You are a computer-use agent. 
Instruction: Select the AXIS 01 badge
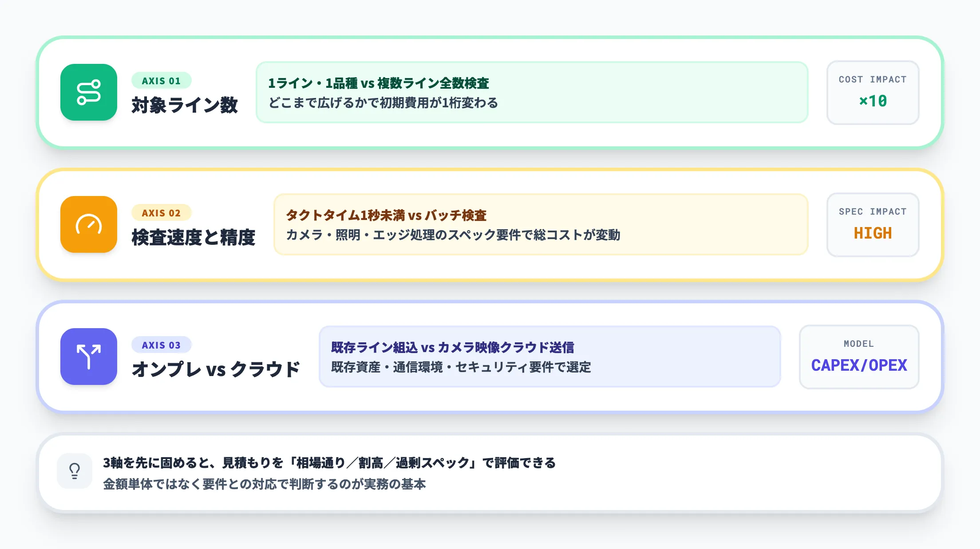click(x=162, y=81)
